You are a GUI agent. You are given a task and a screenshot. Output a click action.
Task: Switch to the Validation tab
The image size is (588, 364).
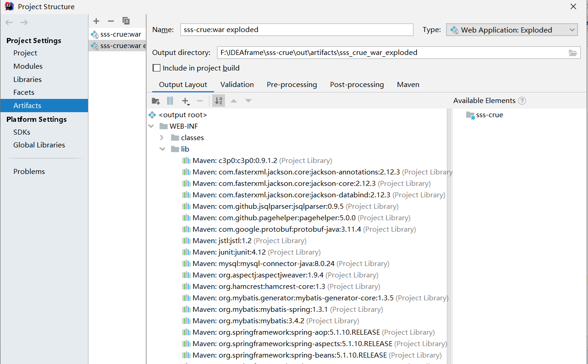coord(237,85)
